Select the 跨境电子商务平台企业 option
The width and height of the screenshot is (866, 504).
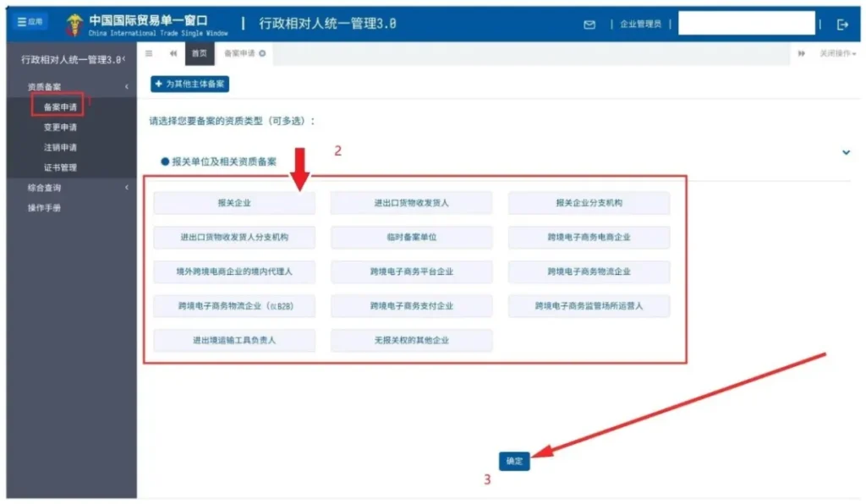[x=411, y=271]
